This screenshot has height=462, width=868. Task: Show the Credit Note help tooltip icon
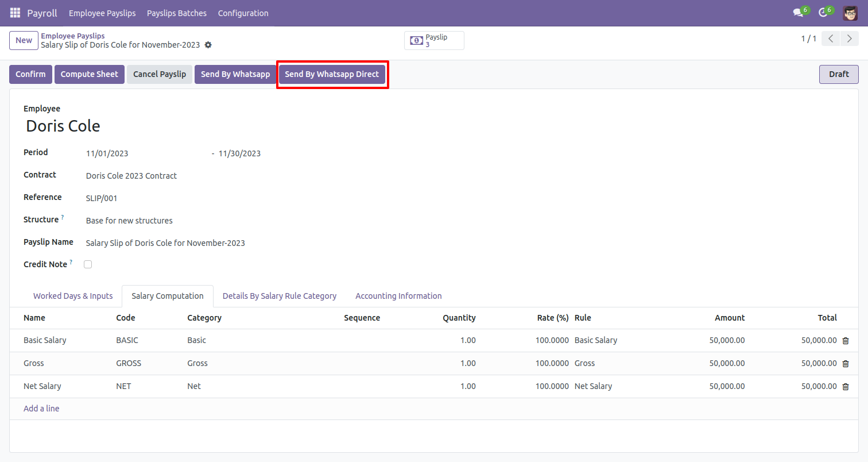click(71, 262)
